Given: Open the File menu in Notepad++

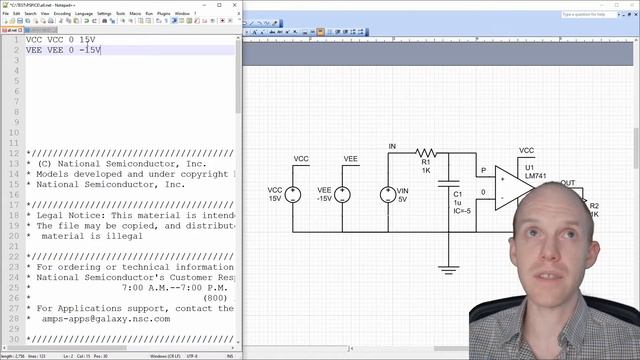Looking at the screenshot, I should coord(6,13).
